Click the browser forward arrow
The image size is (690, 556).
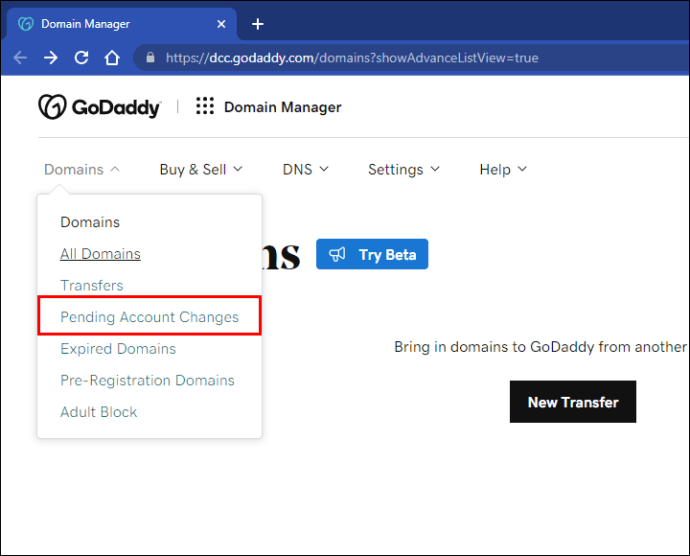[51, 58]
